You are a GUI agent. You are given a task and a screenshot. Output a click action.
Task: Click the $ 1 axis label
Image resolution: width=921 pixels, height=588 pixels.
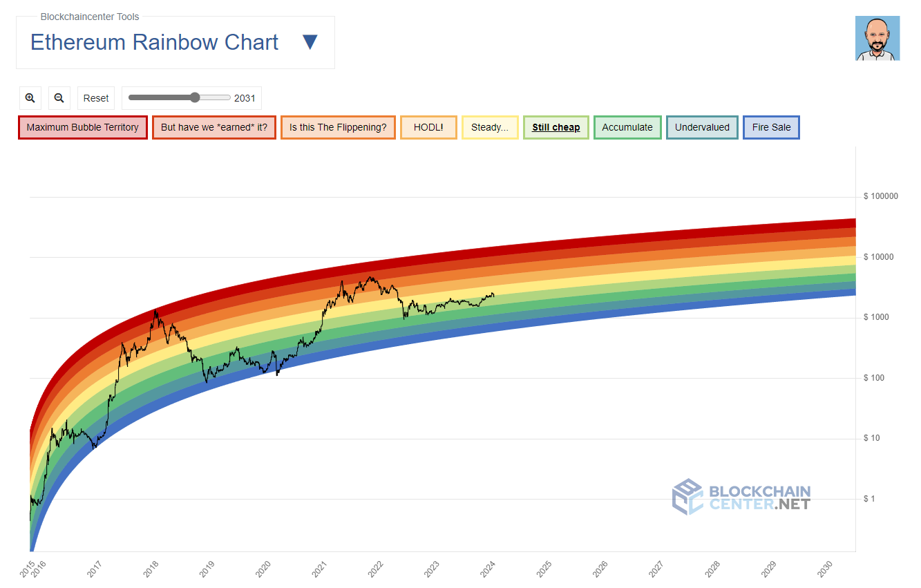tap(871, 499)
